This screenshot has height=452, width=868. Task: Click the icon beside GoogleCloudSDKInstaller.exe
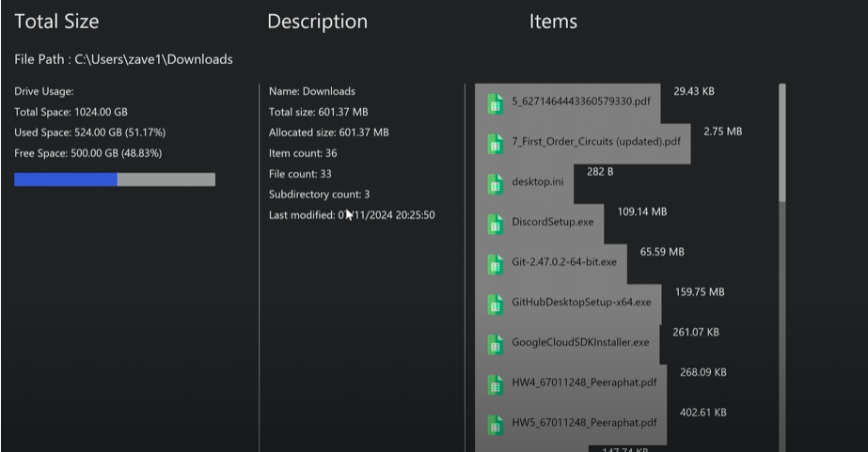pos(496,345)
